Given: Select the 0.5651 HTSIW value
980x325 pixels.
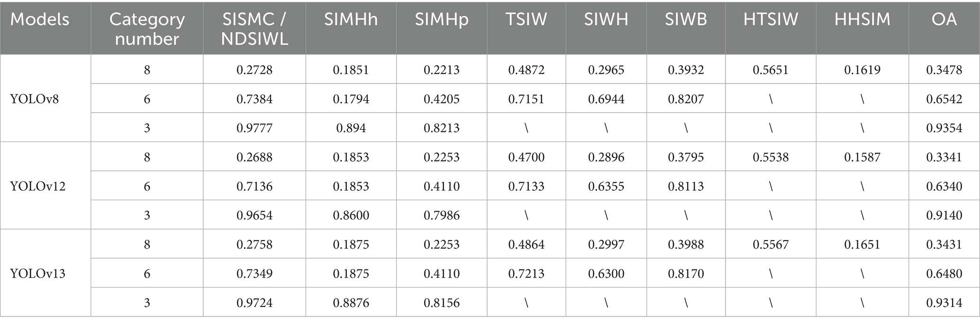Looking at the screenshot, I should point(771,70).
